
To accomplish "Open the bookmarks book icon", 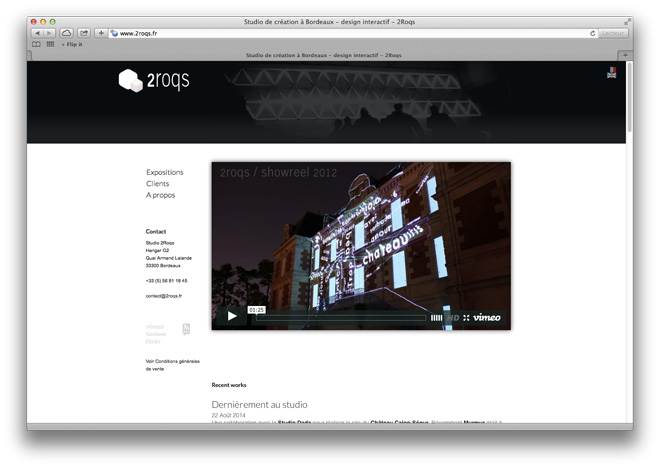I will [37, 44].
